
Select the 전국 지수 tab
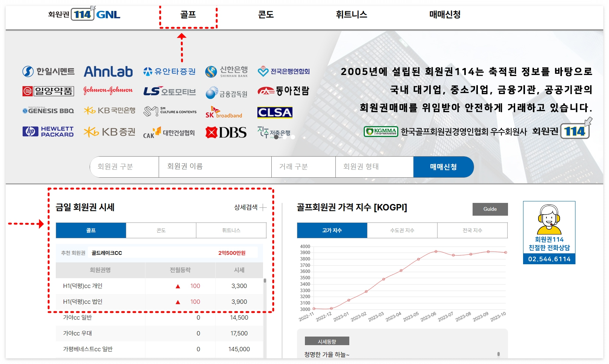[x=472, y=230]
